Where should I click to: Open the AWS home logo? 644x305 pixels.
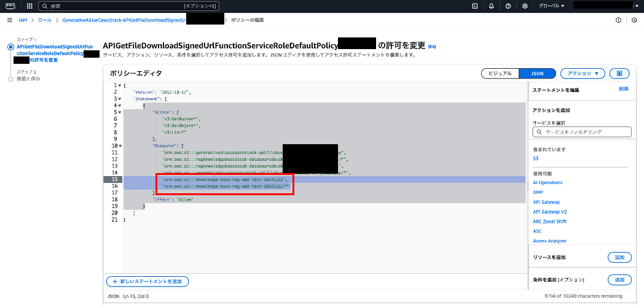click(x=10, y=6)
